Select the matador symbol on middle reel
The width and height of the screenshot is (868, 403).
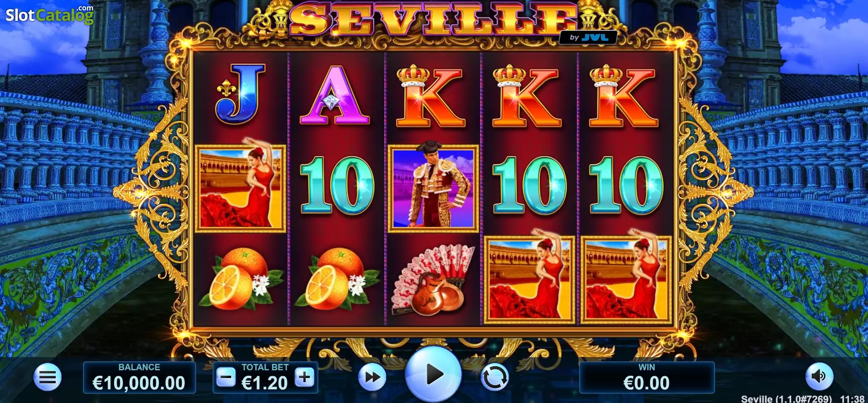click(x=433, y=189)
